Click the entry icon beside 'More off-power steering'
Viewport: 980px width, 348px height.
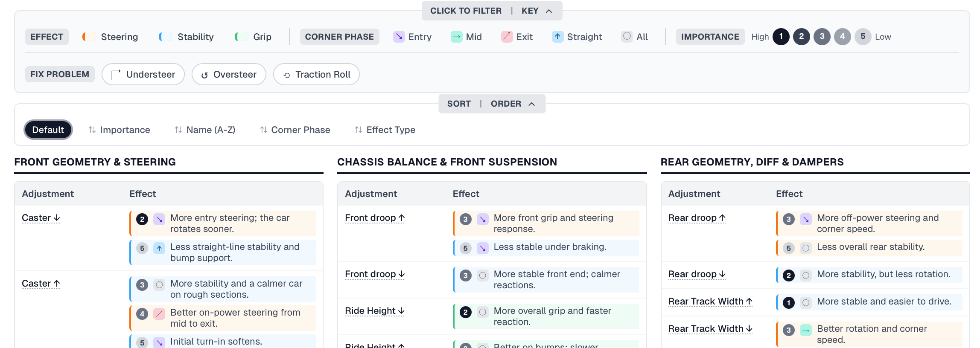(x=806, y=219)
